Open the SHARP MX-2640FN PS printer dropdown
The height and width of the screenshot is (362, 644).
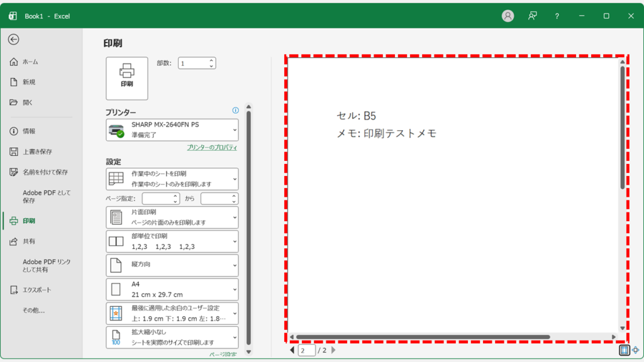[172, 129]
